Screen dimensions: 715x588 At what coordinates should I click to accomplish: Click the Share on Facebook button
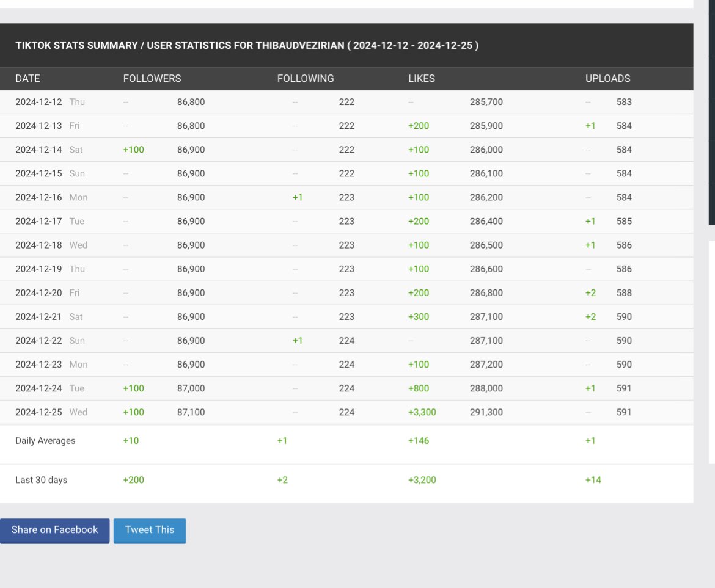[x=55, y=531]
